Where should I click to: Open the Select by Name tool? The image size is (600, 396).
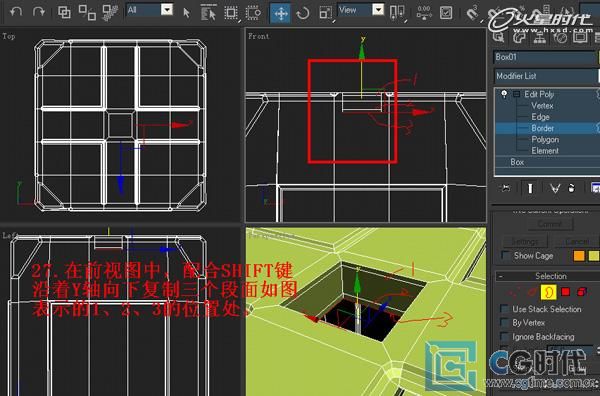pos(208,13)
